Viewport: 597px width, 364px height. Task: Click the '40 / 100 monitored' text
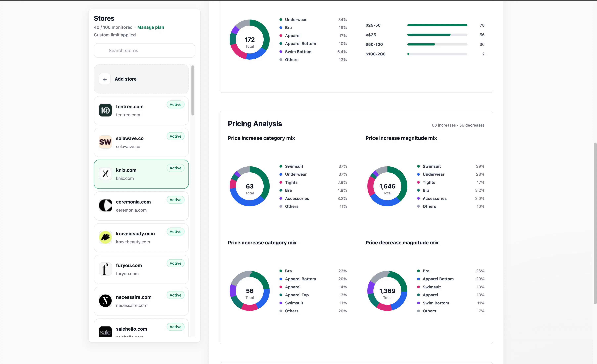pos(113,27)
